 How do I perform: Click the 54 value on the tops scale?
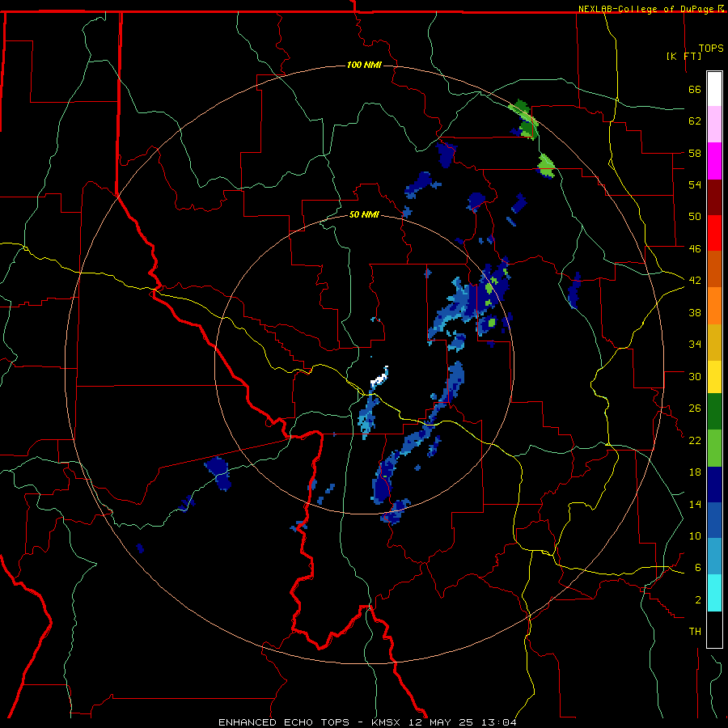click(695, 184)
